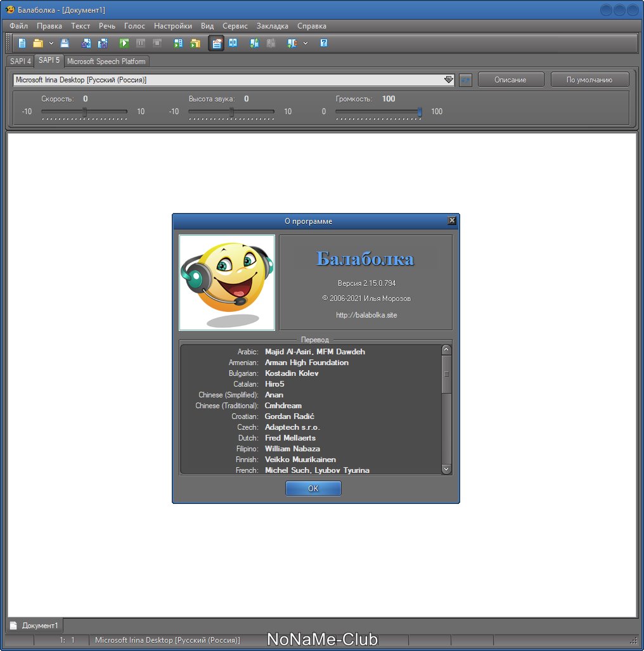644x651 pixels.
Task: Open the Настройки menu
Action: pyautogui.click(x=172, y=26)
